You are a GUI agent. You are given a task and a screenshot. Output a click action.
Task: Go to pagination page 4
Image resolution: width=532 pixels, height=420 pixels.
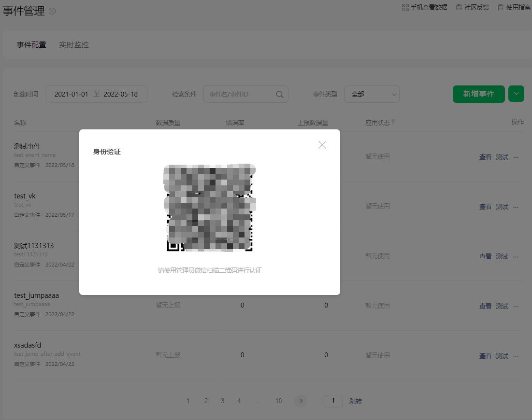click(239, 401)
